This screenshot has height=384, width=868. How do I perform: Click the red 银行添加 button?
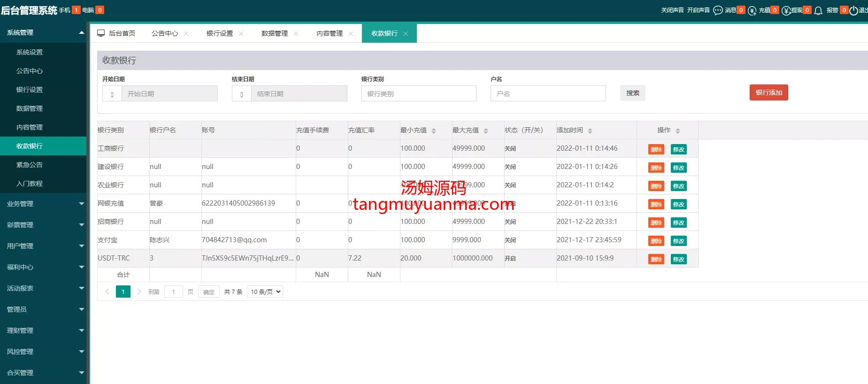(768, 92)
